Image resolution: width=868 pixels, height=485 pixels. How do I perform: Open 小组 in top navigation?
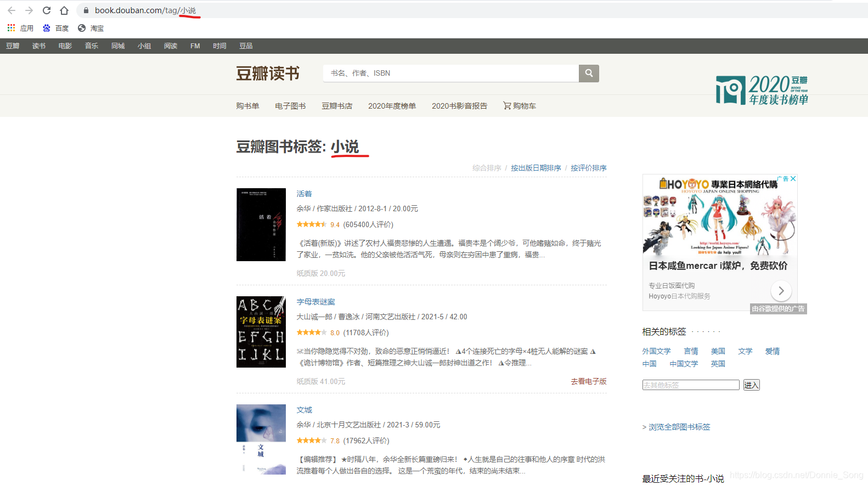coord(144,46)
